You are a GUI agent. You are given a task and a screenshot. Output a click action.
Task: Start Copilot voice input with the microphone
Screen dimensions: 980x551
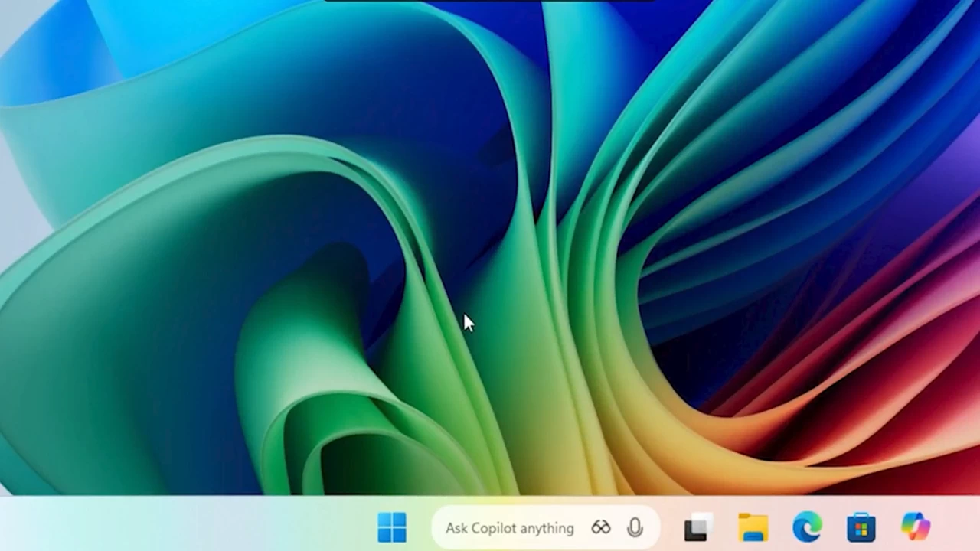tap(635, 527)
